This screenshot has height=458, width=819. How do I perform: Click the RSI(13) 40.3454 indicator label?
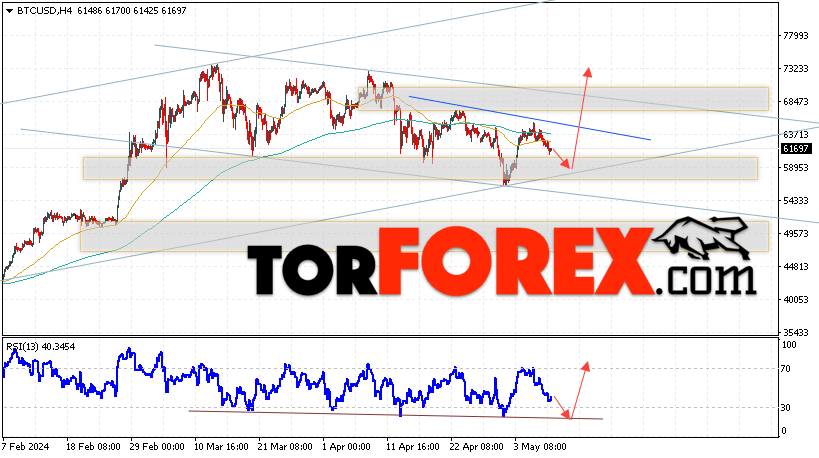click(x=41, y=347)
